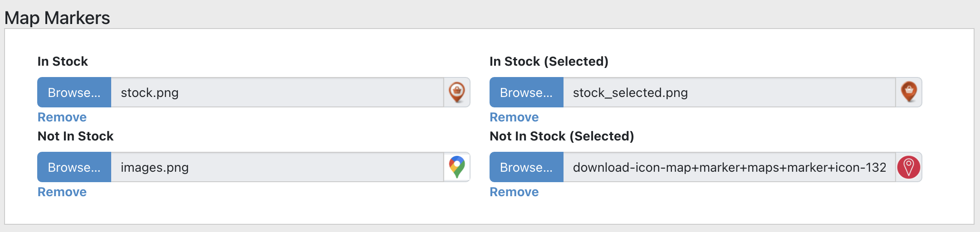
Task: Click the images.png file name field
Action: point(277,167)
